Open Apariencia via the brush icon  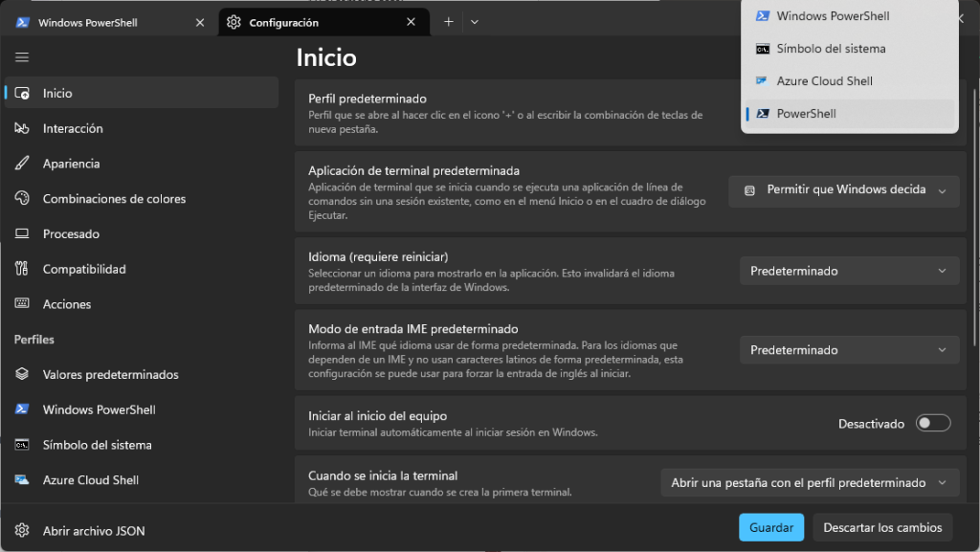pyautogui.click(x=23, y=164)
